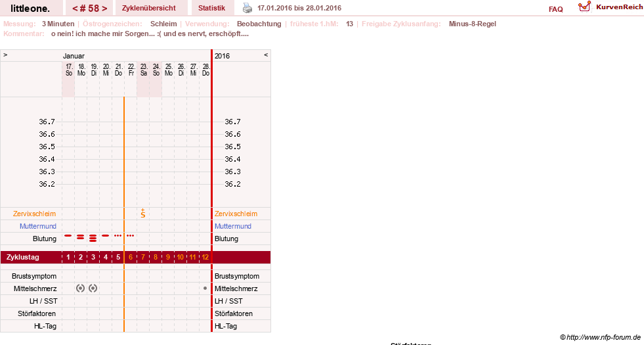Select cycle day 10 cell
The width and height of the screenshot is (644, 345).
tap(181, 257)
